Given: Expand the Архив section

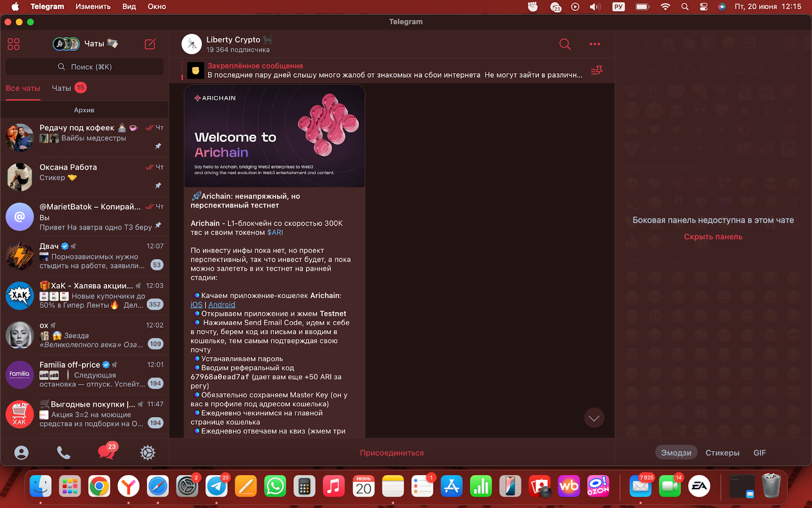Looking at the screenshot, I should click(x=84, y=110).
